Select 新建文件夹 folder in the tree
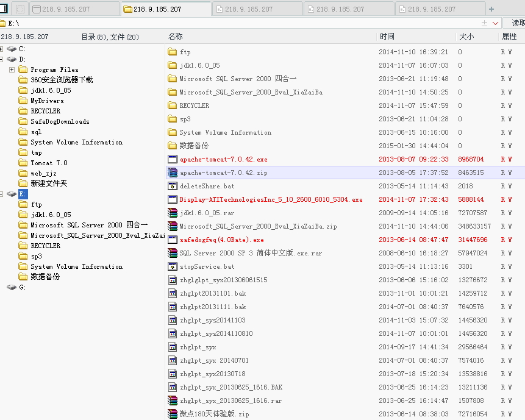 click(49, 183)
